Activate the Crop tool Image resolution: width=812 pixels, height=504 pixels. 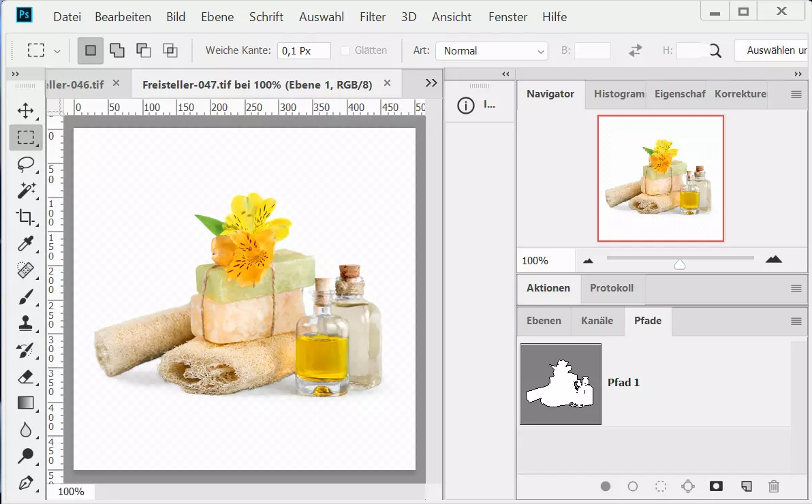[25, 217]
